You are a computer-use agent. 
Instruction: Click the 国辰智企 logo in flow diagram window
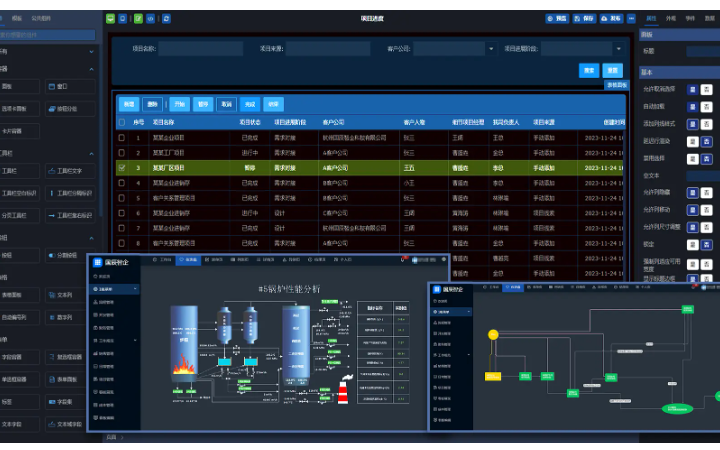[448, 289]
